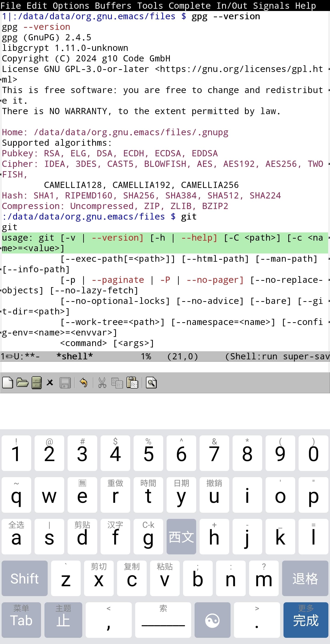Click the *shell* buffer name in mode line

[x=74, y=356]
